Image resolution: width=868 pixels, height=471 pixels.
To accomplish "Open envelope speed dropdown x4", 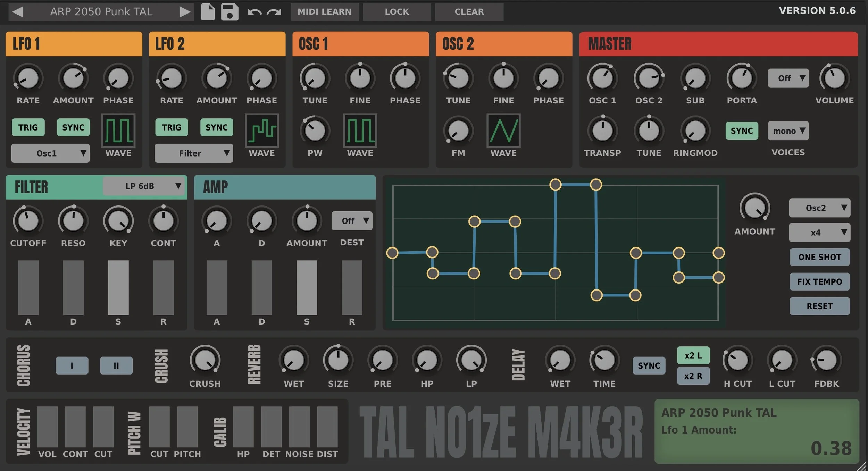I will [820, 233].
